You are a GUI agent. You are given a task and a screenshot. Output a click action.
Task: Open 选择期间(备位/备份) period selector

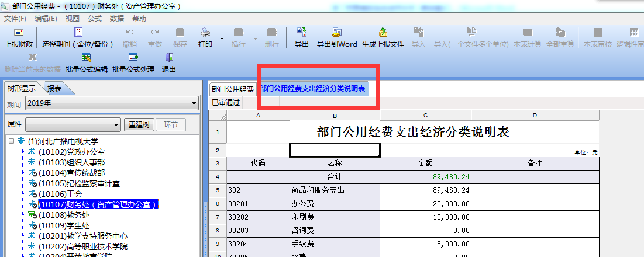point(78,33)
